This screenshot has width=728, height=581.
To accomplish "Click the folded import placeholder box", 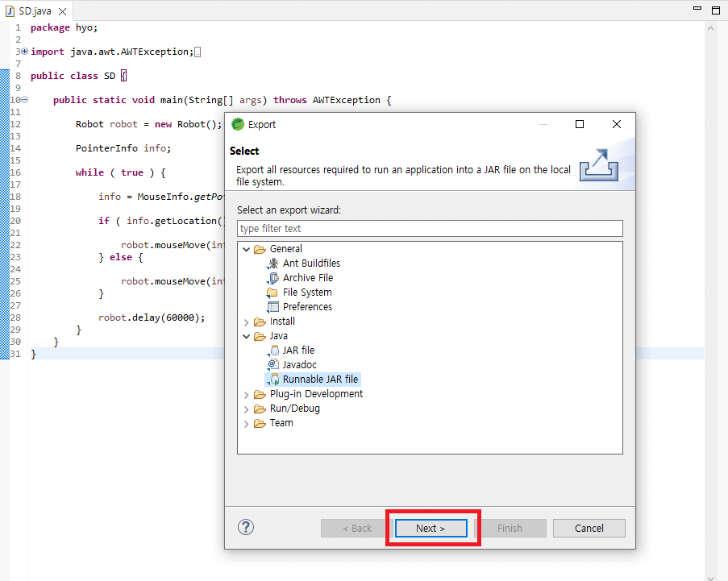I will (x=198, y=52).
